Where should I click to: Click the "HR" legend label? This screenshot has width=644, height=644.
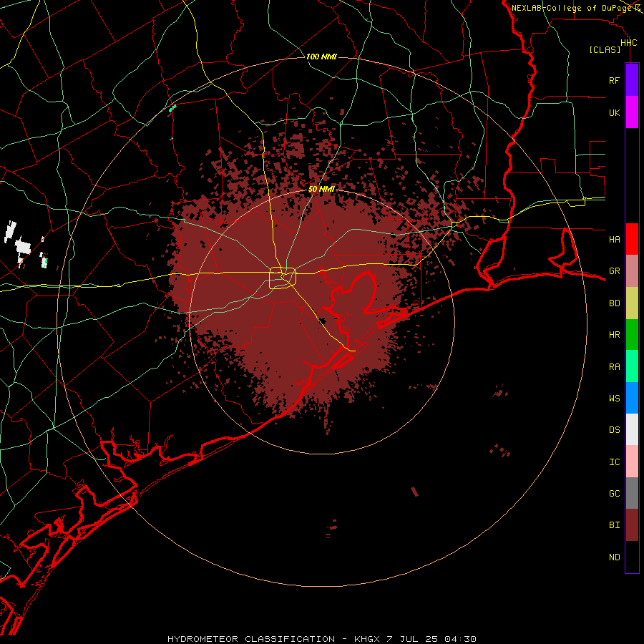[614, 335]
